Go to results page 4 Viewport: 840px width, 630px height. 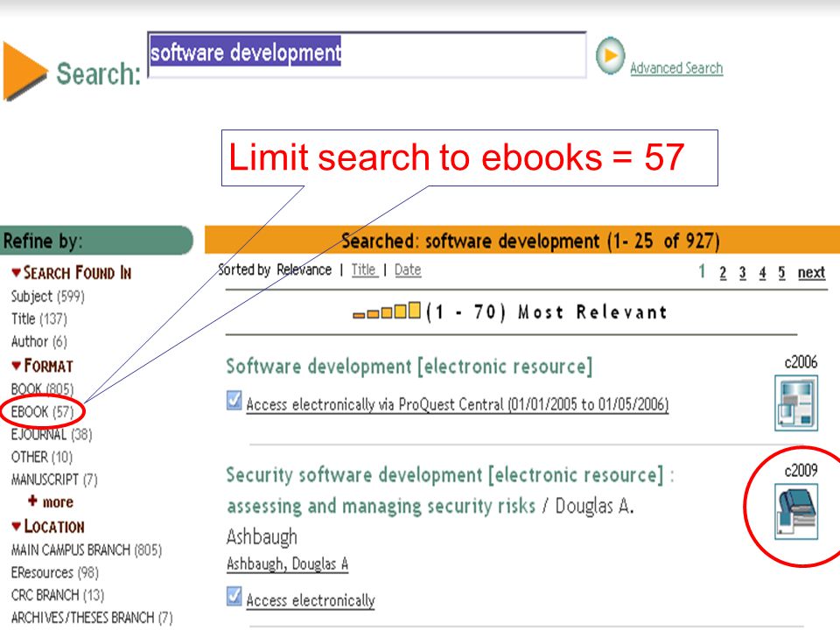coord(762,273)
